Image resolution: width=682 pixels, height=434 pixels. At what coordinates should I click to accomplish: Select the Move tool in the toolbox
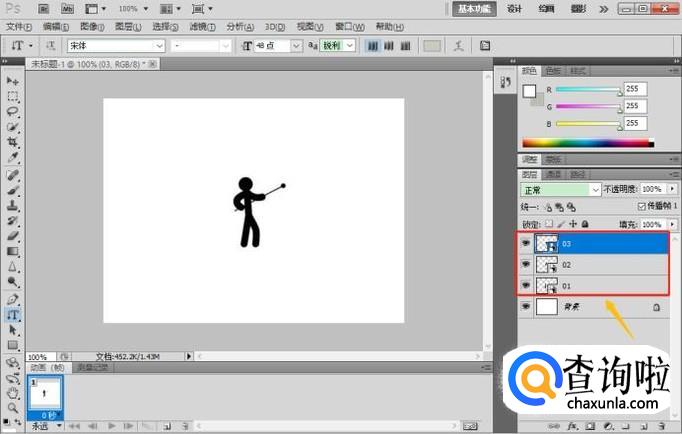(x=13, y=81)
